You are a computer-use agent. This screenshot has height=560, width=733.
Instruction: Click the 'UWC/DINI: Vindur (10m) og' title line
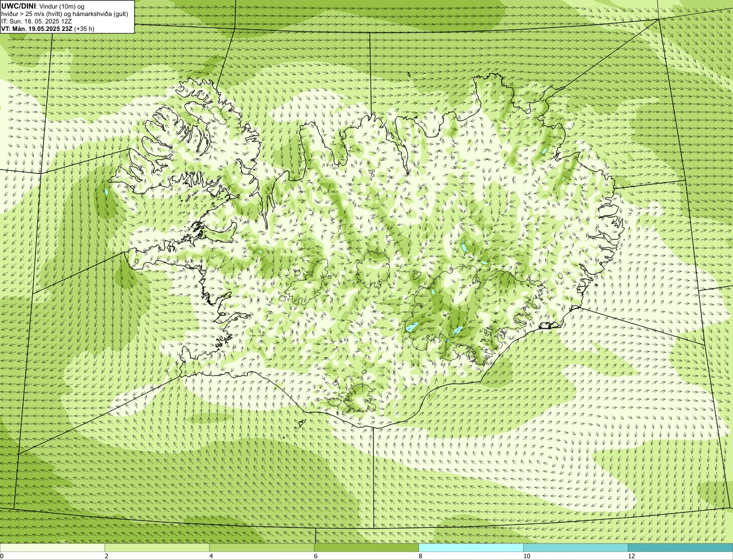click(x=43, y=6)
